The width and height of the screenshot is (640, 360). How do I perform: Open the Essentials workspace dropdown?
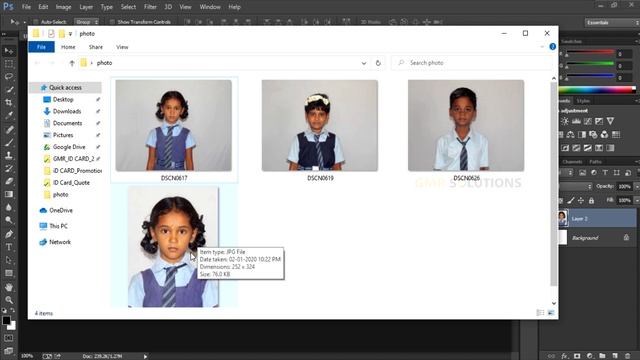click(611, 23)
